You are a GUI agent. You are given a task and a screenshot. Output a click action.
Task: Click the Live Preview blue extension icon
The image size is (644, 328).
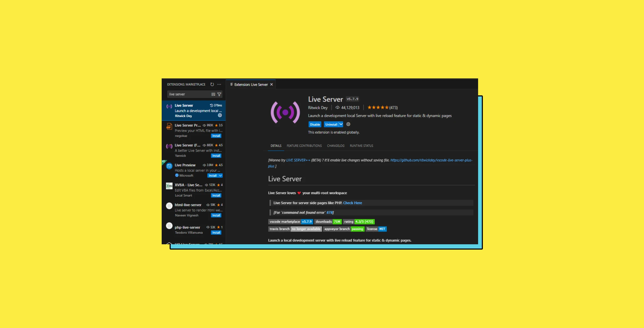[169, 166]
